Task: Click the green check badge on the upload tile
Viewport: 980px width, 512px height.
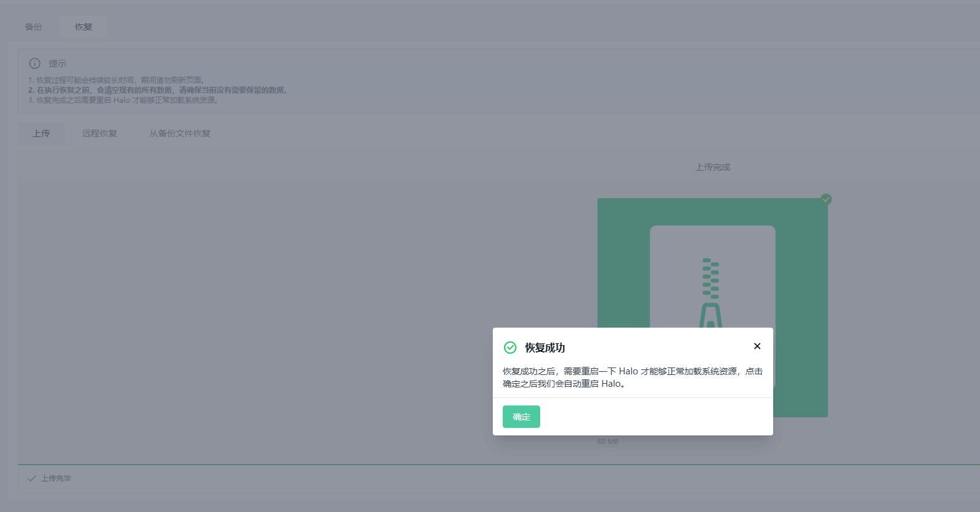Action: click(x=826, y=199)
